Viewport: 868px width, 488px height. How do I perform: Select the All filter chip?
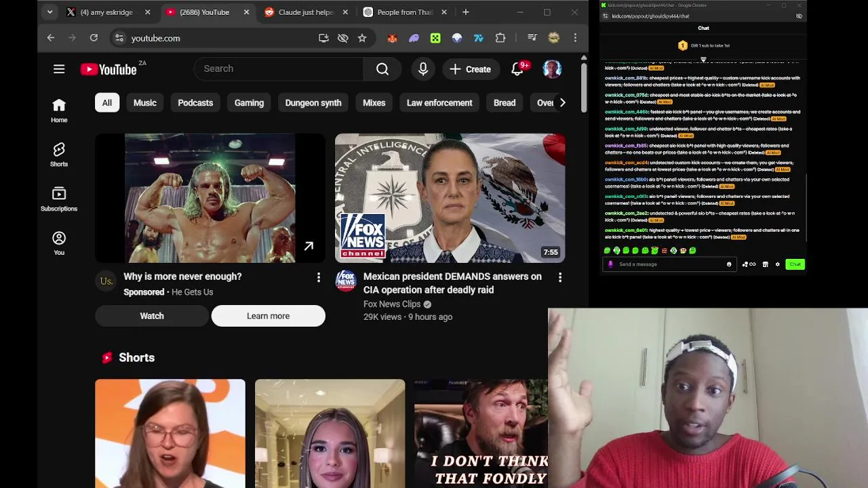click(107, 103)
